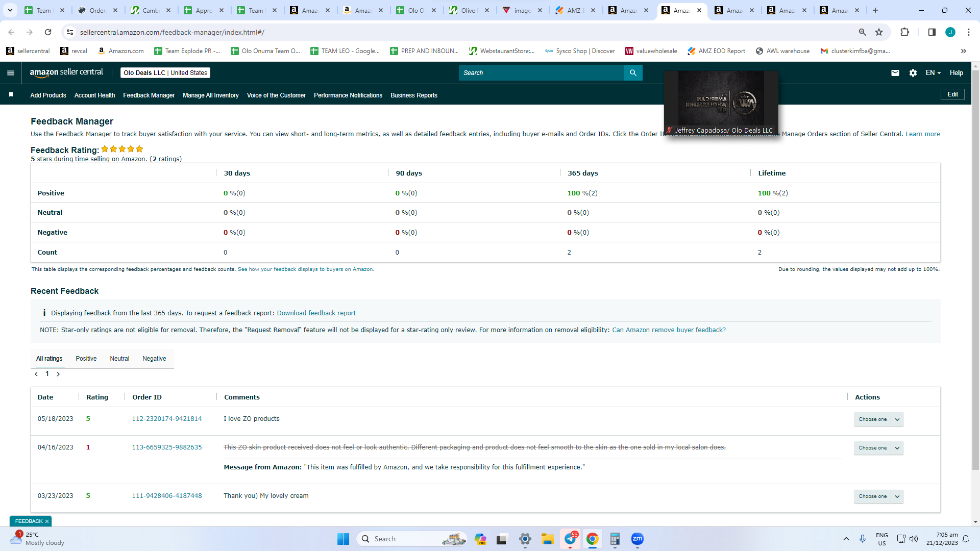Click the Windows taskbar search box
Image resolution: width=980 pixels, height=551 pixels.
point(412,539)
